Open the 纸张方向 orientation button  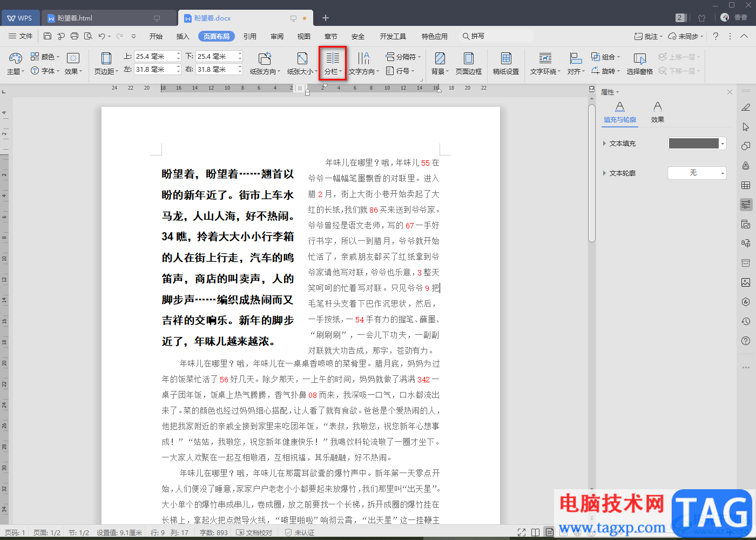[265, 63]
